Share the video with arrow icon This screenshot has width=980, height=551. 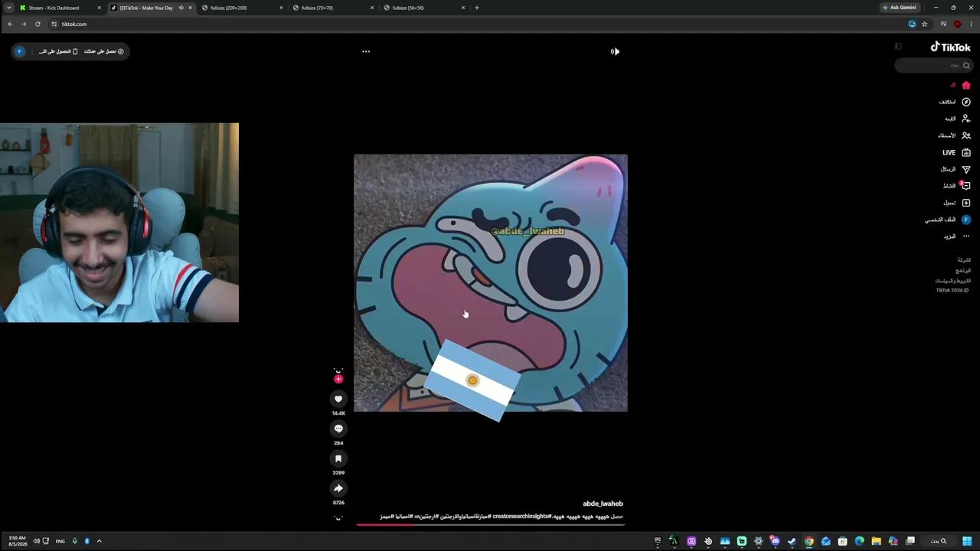338,488
